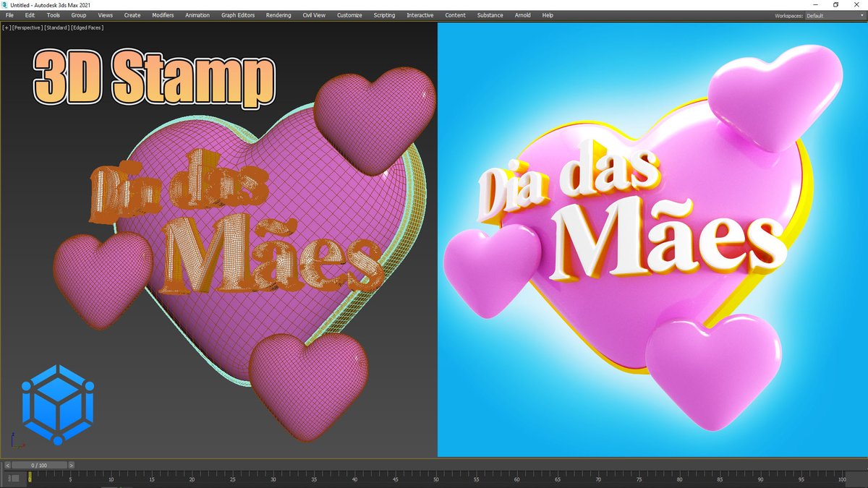Open the Scripting menu
Screen dimensions: 868x488
[x=384, y=15]
